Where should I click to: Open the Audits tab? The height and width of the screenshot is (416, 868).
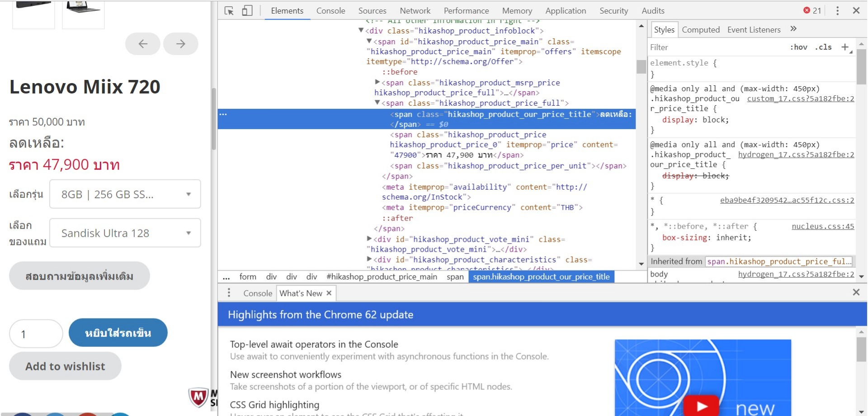click(653, 11)
